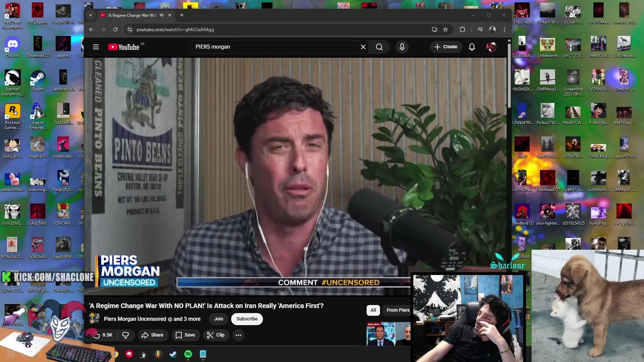Select the 'Lies!' desktop file
Viewport: 644px width, 362px height.
[x=522, y=148]
